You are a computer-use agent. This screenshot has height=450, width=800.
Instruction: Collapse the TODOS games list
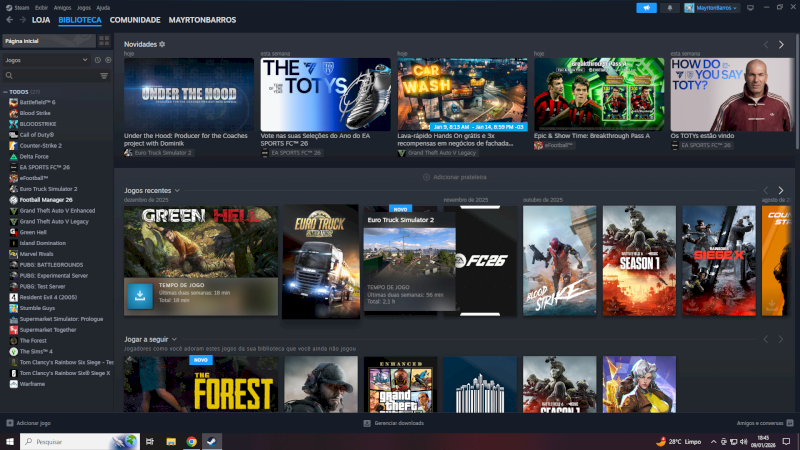[5, 92]
